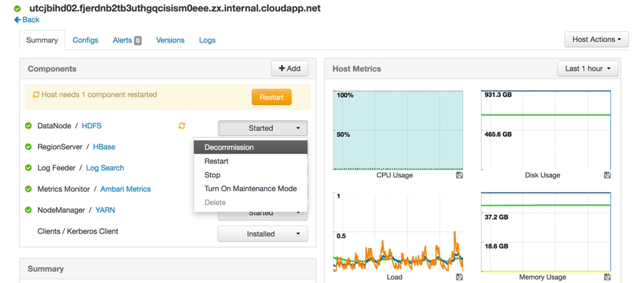Click the Disk Usage save icon
This screenshot has height=283, width=644.
[x=608, y=175]
